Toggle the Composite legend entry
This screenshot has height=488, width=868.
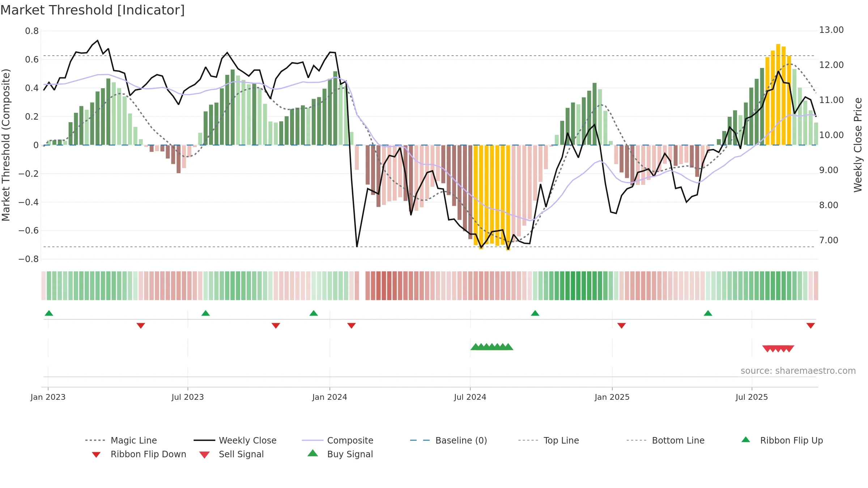[337, 440]
